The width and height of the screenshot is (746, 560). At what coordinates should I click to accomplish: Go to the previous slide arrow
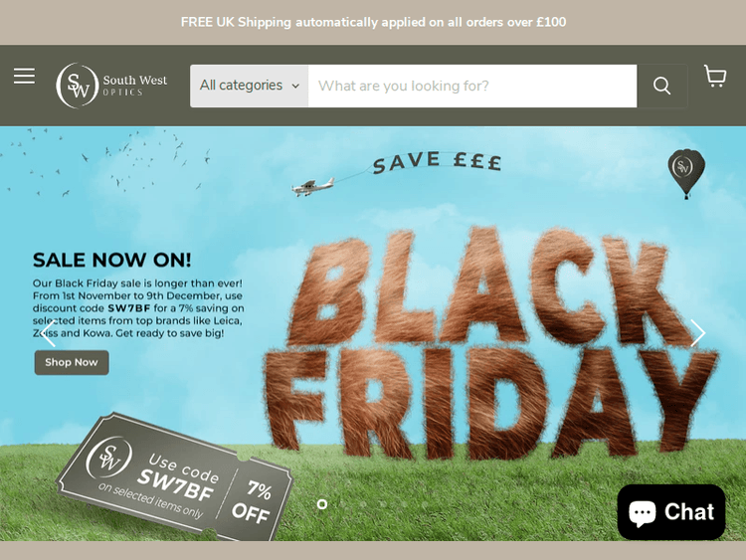pyautogui.click(x=48, y=333)
